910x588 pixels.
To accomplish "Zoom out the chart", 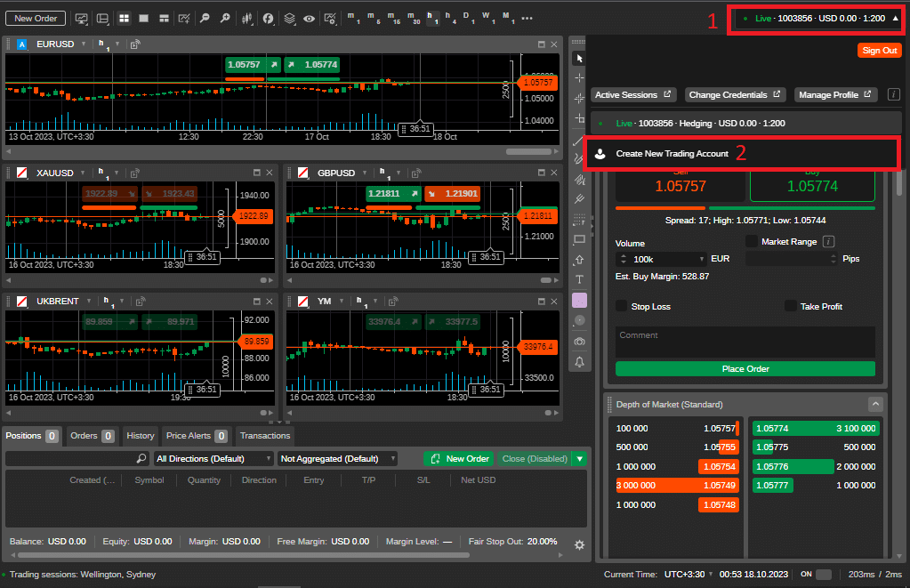I will tap(205, 19).
